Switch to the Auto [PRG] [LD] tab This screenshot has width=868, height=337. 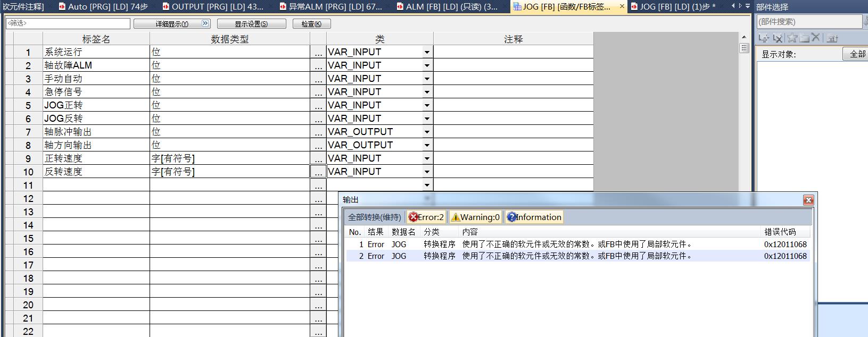coord(103,7)
